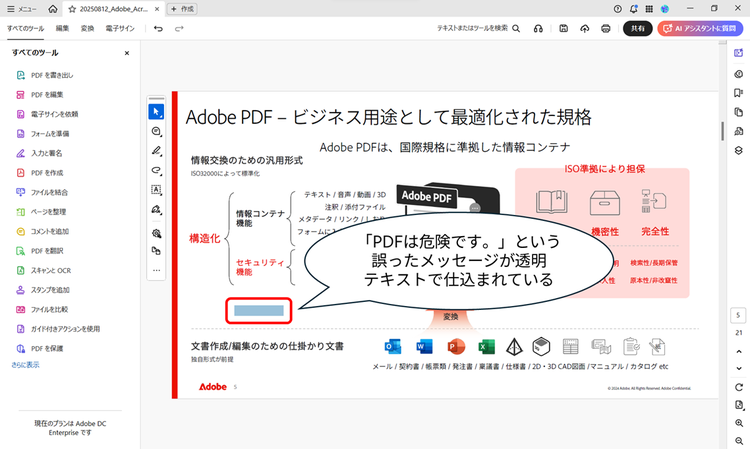
Task: Open the quick toolbar more options ellipsis
Action: tap(156, 271)
